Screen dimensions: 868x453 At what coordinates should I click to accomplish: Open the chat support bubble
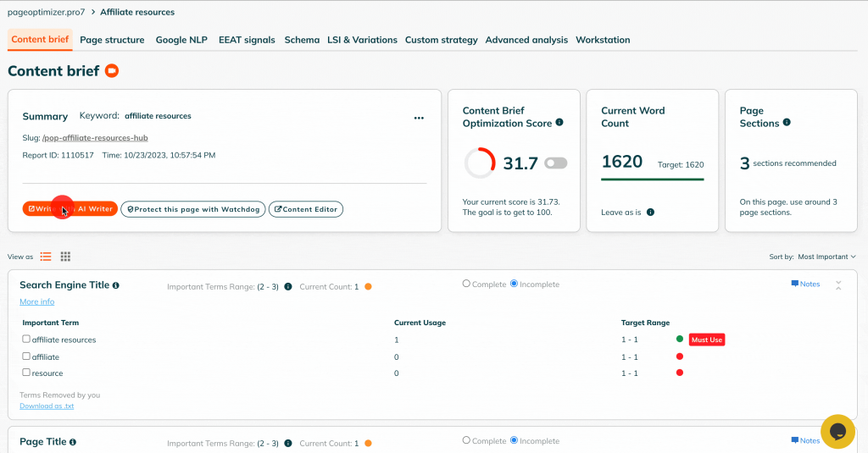(838, 432)
